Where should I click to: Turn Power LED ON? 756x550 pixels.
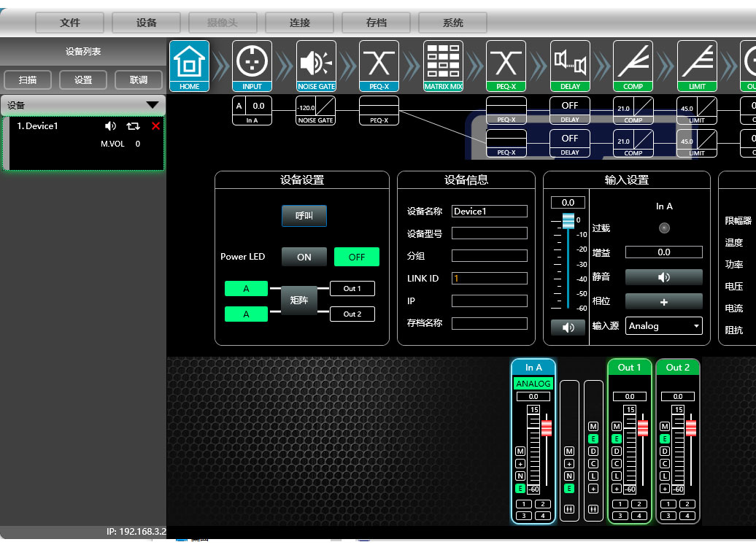[304, 257]
